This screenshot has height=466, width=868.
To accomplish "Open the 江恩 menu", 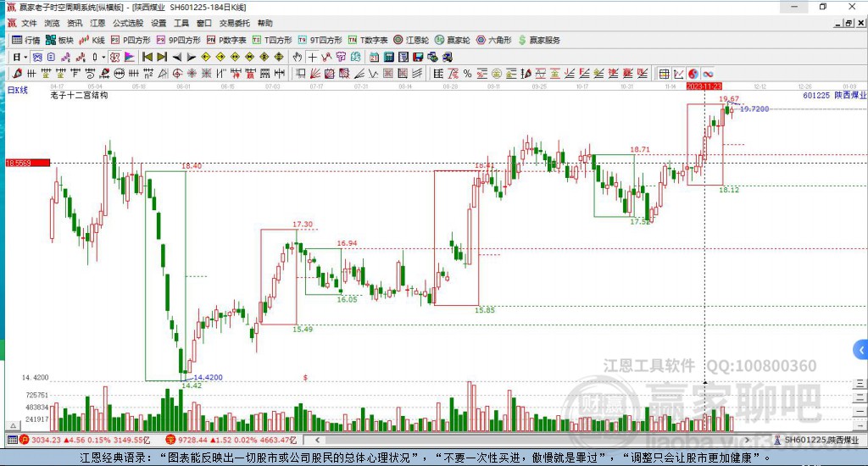I will (x=97, y=23).
